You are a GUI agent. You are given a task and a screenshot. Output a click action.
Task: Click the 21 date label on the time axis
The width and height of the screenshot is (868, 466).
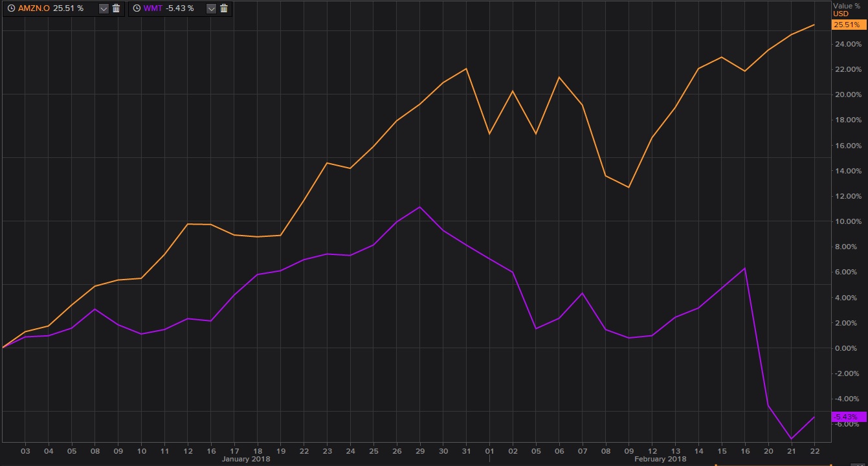[x=791, y=450]
